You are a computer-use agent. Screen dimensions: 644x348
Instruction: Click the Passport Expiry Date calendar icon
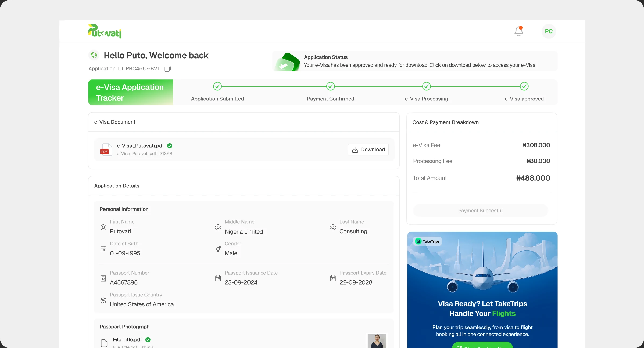tap(333, 278)
